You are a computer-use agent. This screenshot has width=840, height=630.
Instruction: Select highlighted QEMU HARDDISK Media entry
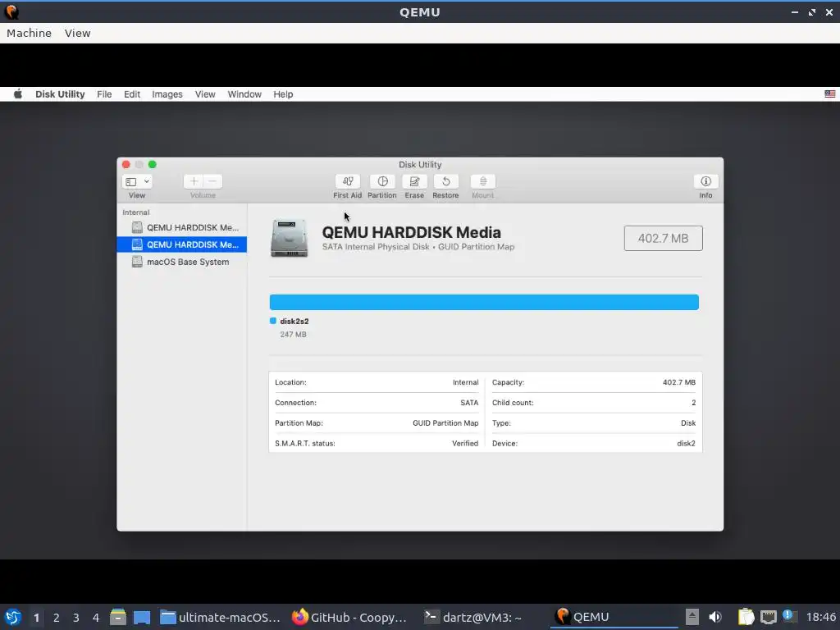click(x=181, y=244)
